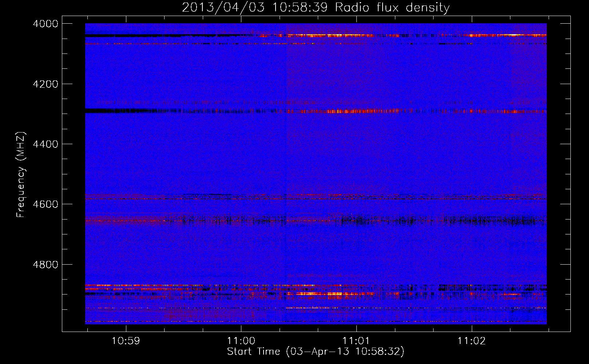The width and height of the screenshot is (589, 364).
Task: Click the 4800 frequency tick label
Action: [x=46, y=265]
